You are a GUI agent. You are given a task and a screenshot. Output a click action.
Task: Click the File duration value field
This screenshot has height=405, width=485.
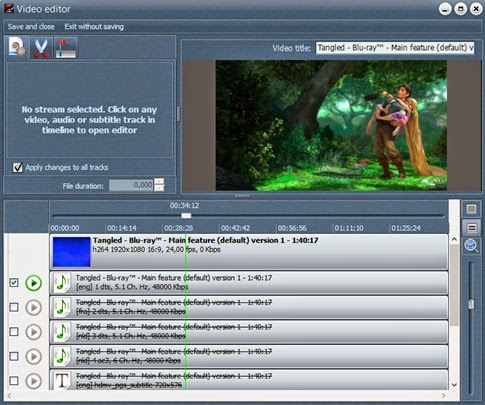[x=131, y=185]
